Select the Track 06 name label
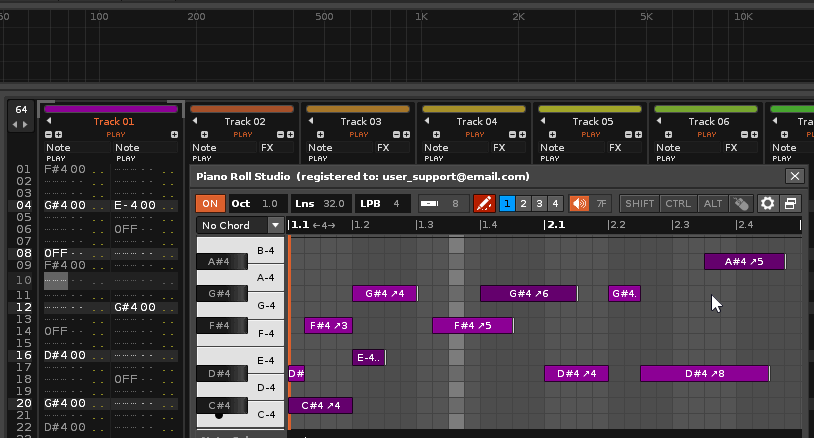 (709, 121)
